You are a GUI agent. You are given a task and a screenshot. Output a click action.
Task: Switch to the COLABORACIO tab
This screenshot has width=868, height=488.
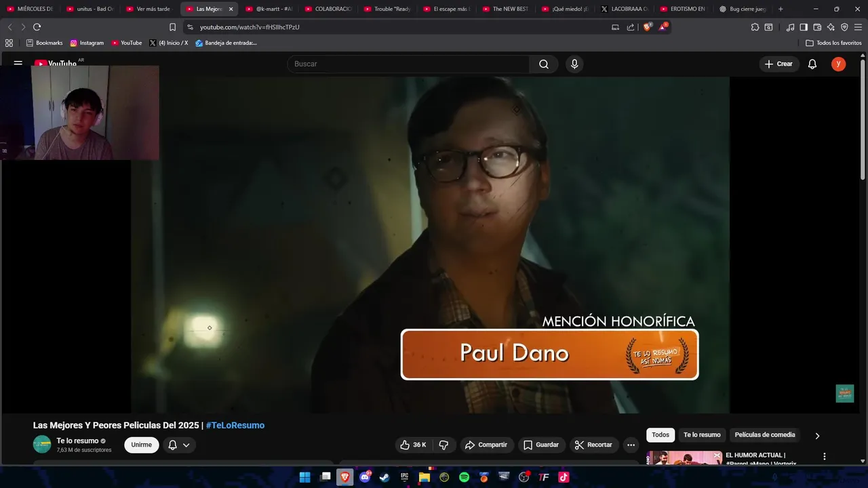point(328,9)
